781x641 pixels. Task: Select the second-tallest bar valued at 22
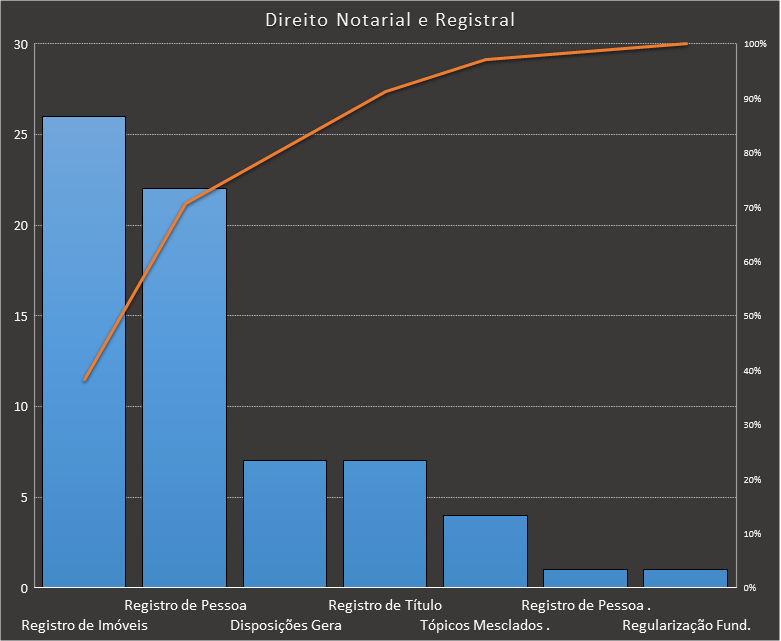click(184, 388)
